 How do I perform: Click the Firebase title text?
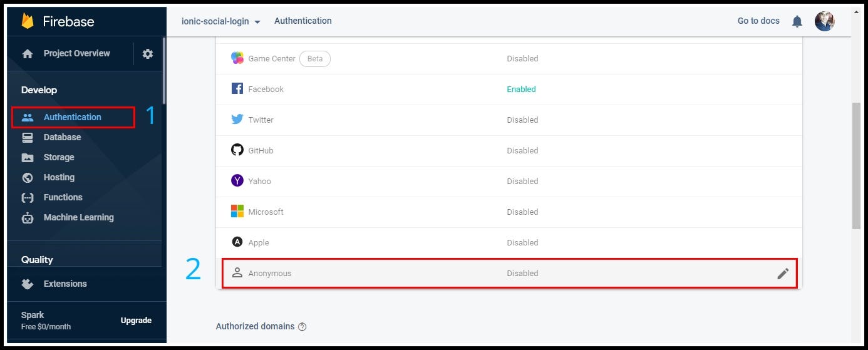tap(68, 21)
